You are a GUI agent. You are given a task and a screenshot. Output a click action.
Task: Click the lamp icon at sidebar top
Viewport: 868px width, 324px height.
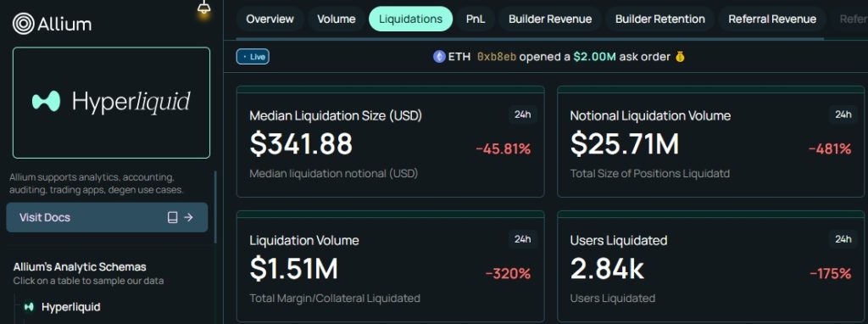[x=203, y=7]
